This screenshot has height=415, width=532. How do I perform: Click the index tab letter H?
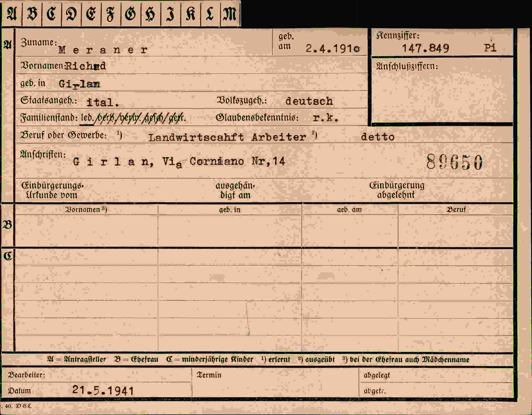pos(150,14)
